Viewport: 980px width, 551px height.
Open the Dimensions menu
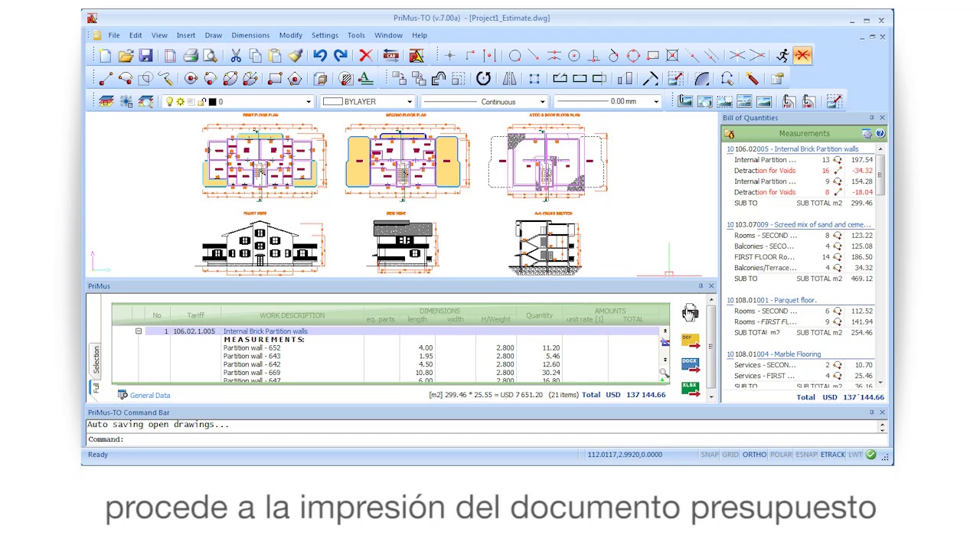(x=250, y=35)
